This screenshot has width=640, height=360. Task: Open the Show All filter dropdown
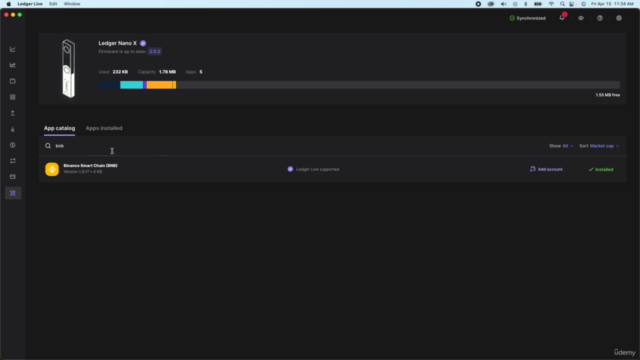point(561,146)
